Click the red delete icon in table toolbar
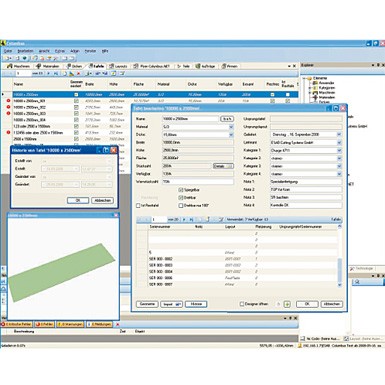This screenshot has height=385, width=385. (x=79, y=73)
